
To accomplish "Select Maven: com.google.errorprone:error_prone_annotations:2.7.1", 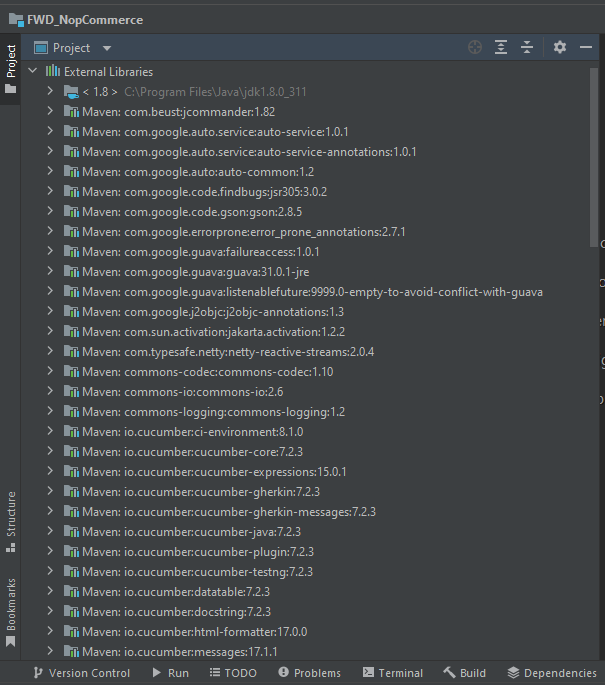I will [x=244, y=232].
